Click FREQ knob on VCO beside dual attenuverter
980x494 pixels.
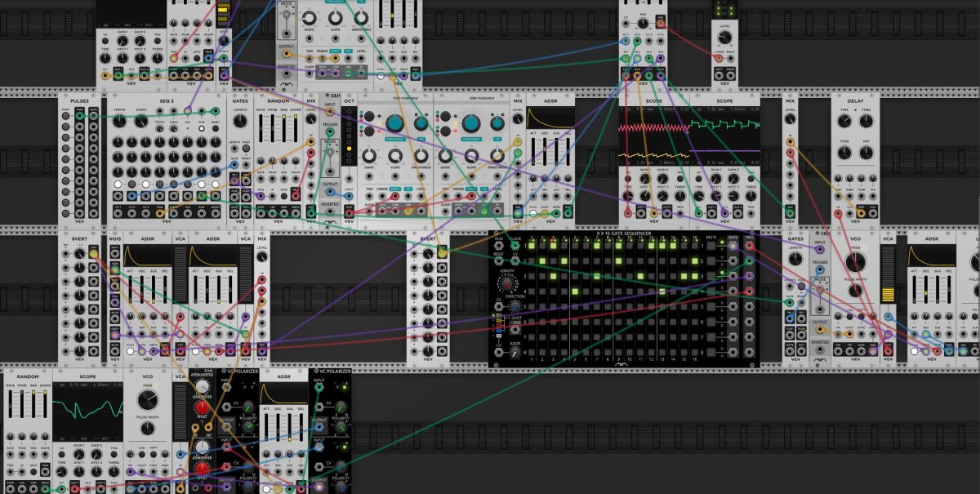pyautogui.click(x=147, y=399)
